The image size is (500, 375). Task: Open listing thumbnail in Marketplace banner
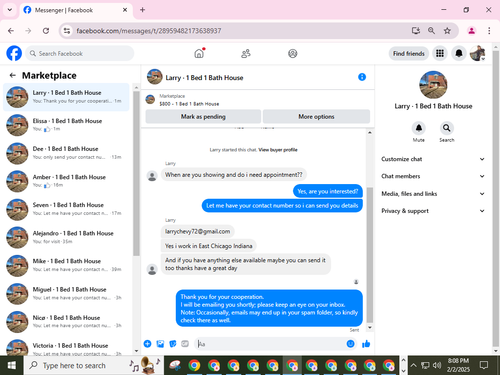(150, 99)
